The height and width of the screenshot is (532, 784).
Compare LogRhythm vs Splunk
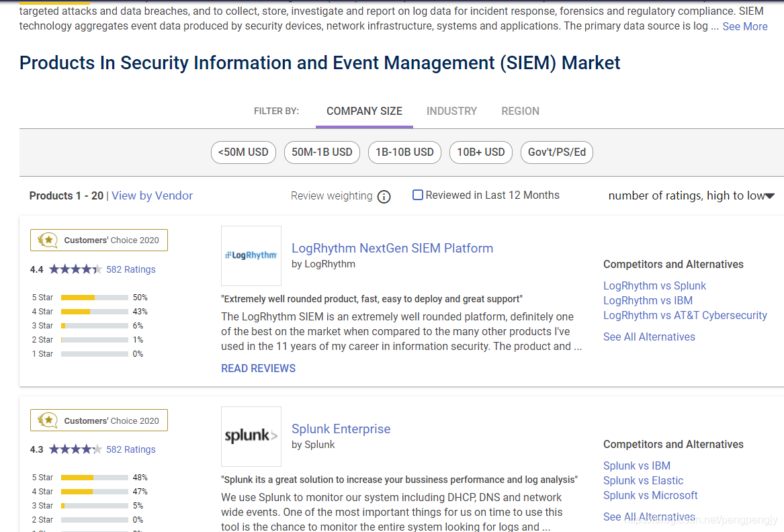pos(654,285)
